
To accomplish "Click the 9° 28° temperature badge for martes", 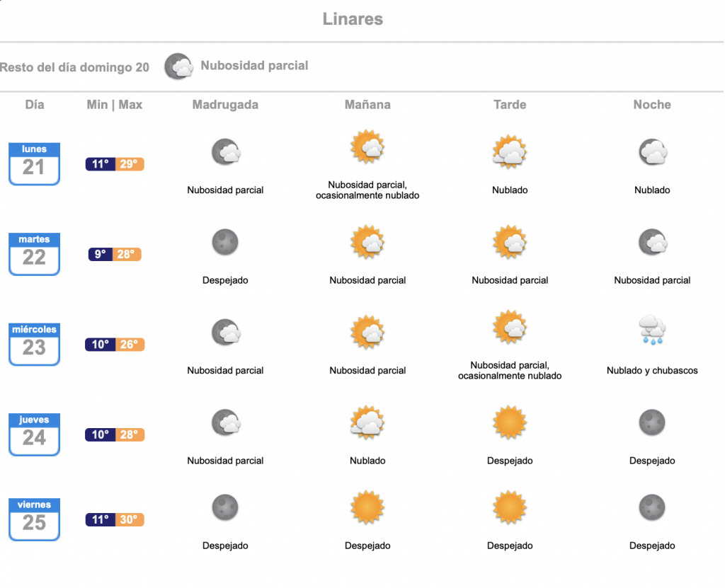I will (x=115, y=254).
